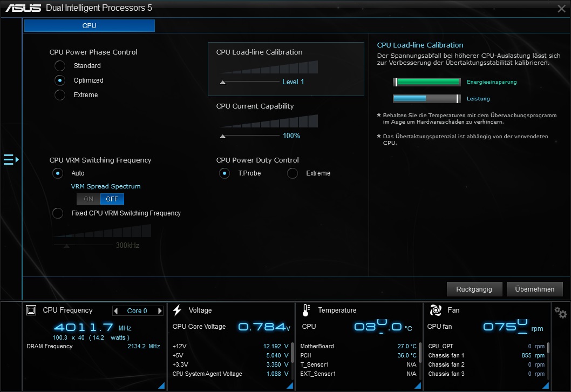The width and height of the screenshot is (571, 392).
Task: Open monitor settings gear icon
Action: (x=560, y=312)
